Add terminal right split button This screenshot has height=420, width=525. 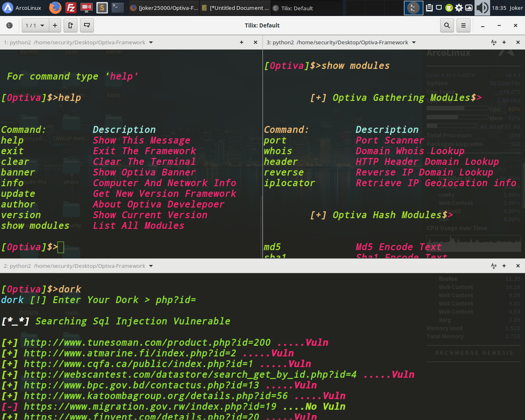[x=71, y=25]
